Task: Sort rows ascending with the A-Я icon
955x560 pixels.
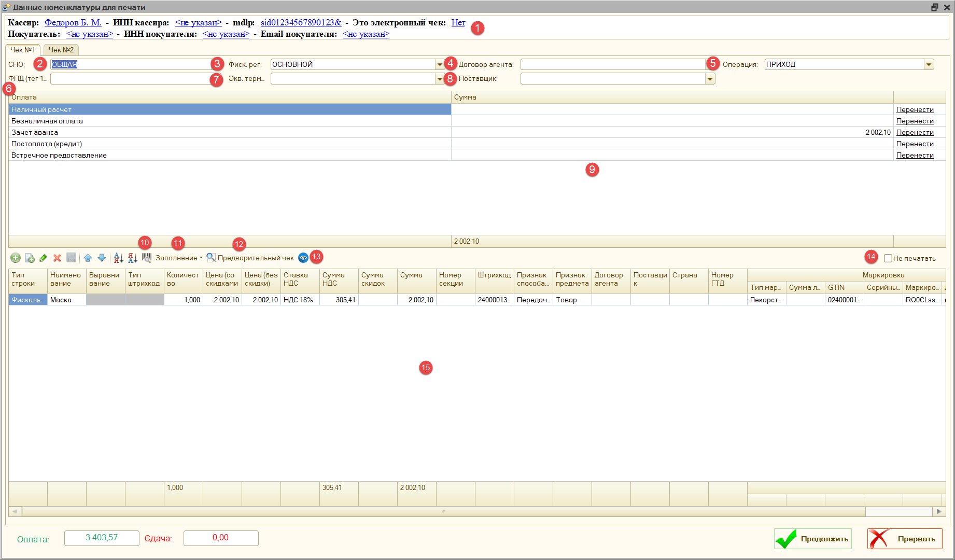Action: pyautogui.click(x=119, y=258)
